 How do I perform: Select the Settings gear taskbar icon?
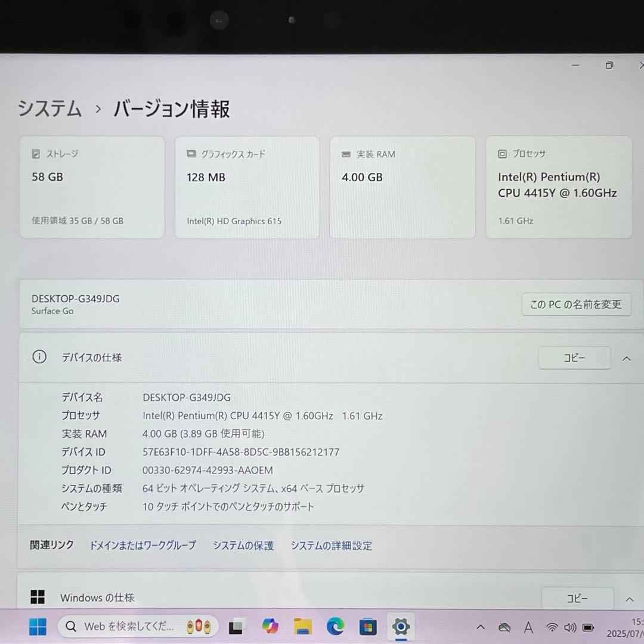(x=401, y=626)
